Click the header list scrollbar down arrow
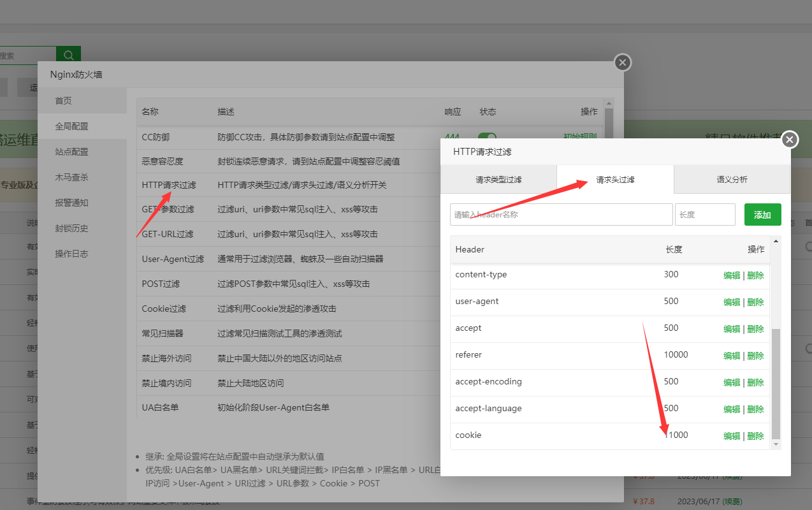Image resolution: width=812 pixels, height=510 pixels. click(776, 444)
